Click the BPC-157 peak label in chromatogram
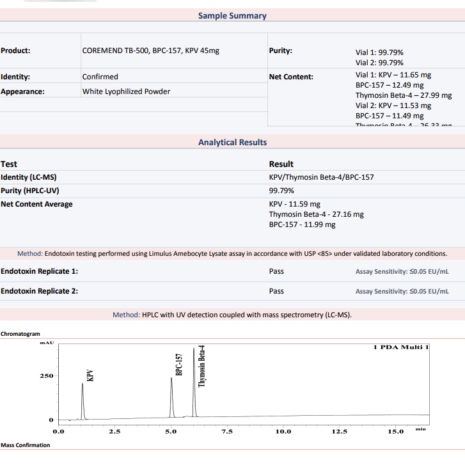This screenshot has width=465, height=465. [179, 365]
